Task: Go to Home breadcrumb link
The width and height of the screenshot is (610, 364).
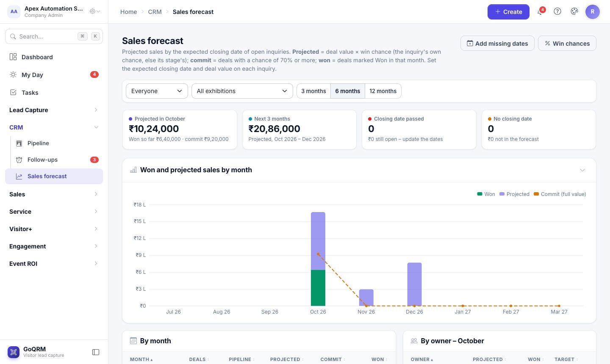Action: click(128, 12)
